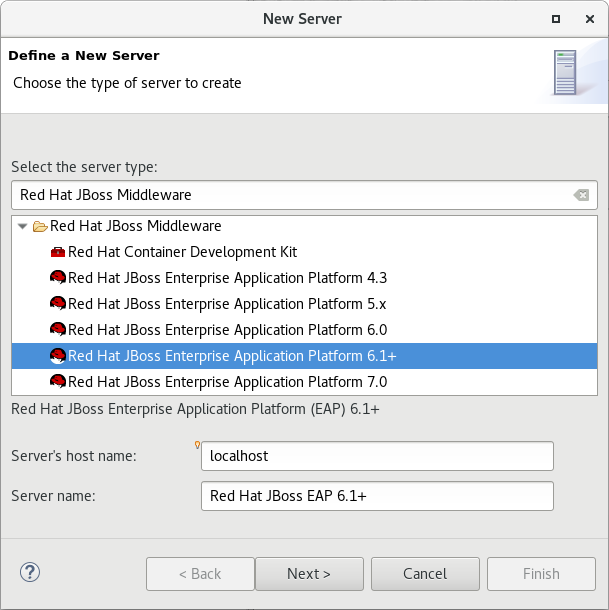Click the red hat icon for Platform 6.0
This screenshot has width=609, height=610.
click(x=58, y=330)
